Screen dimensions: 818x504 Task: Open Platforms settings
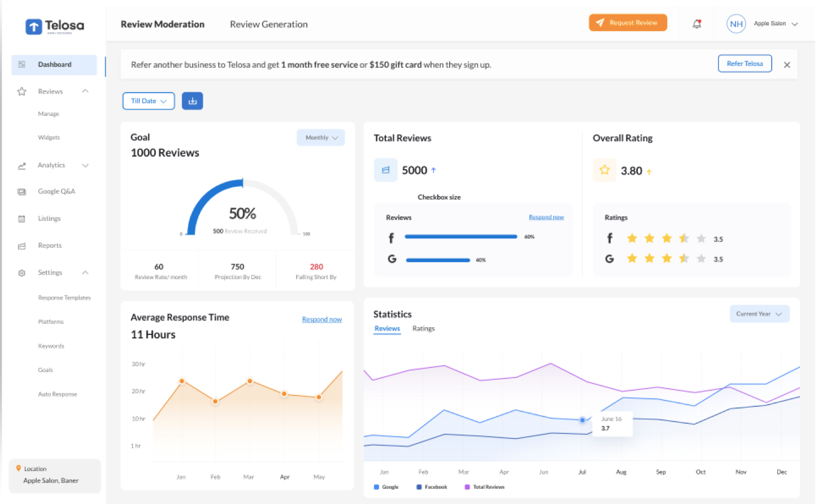51,322
